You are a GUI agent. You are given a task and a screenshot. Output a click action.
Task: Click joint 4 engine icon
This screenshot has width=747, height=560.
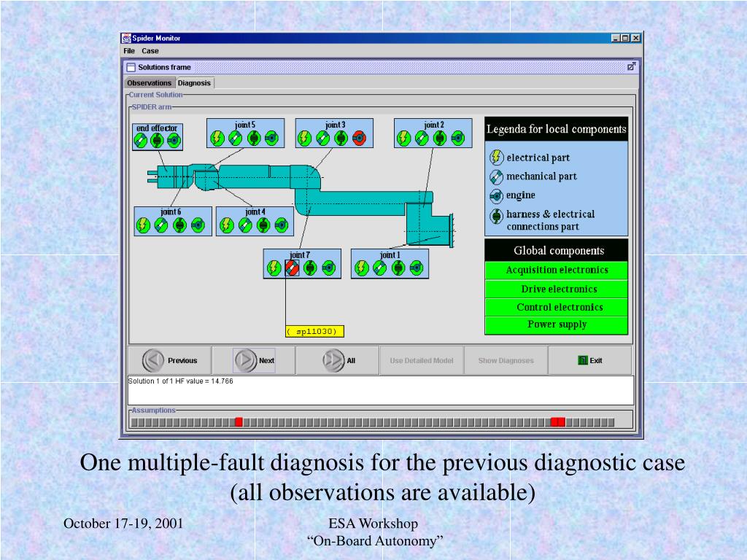281,225
